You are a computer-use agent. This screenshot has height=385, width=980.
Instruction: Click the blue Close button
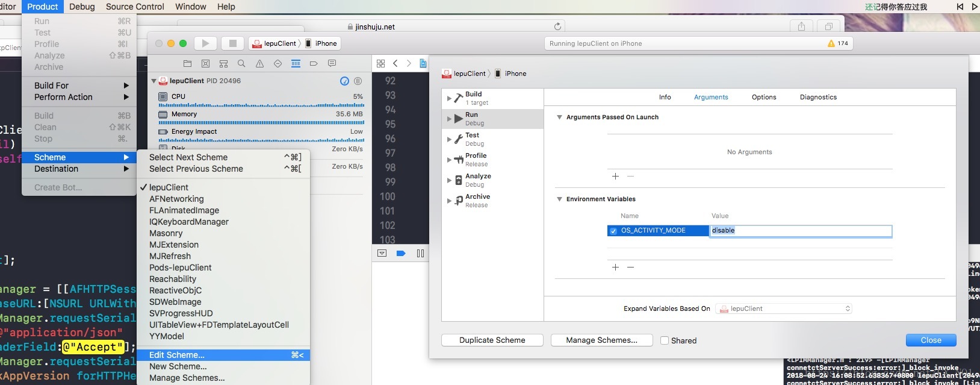click(x=931, y=340)
